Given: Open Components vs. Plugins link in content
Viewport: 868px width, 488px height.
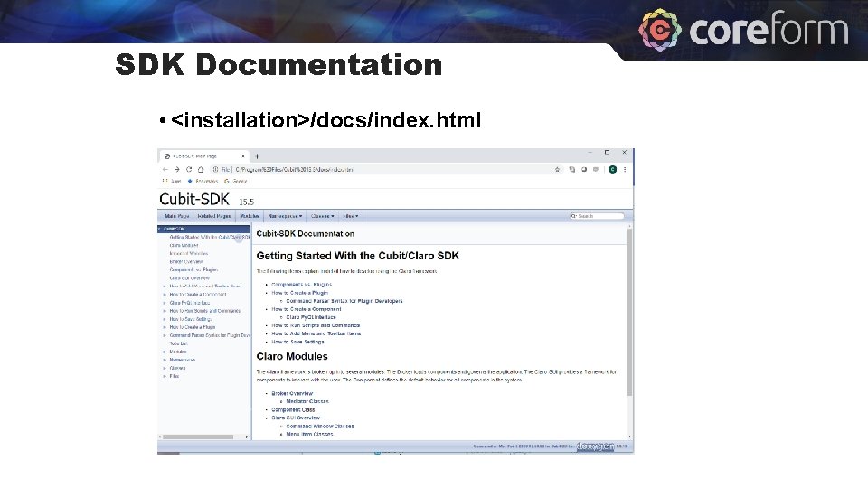Looking at the screenshot, I should point(302,285).
